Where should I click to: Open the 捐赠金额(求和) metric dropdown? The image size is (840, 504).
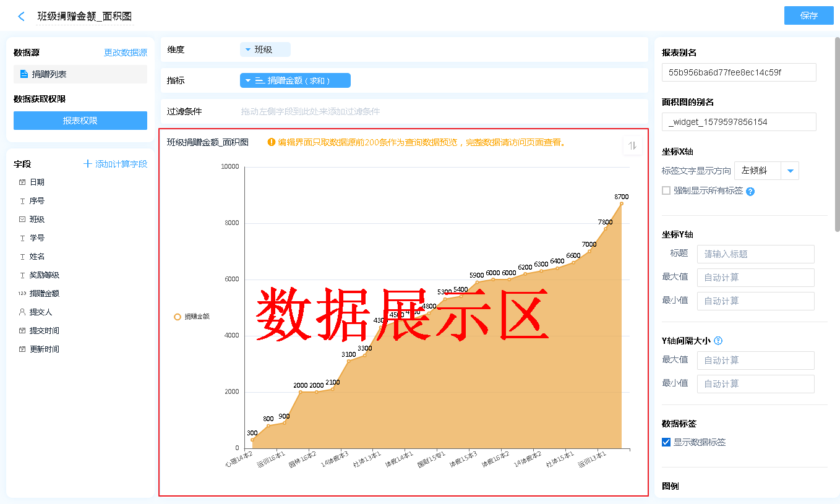point(247,80)
